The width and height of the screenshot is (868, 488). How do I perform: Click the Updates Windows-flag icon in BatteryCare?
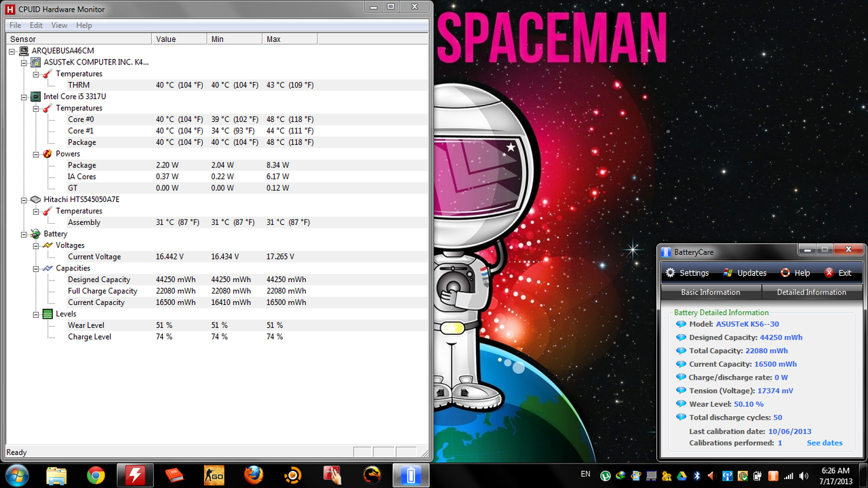click(728, 272)
